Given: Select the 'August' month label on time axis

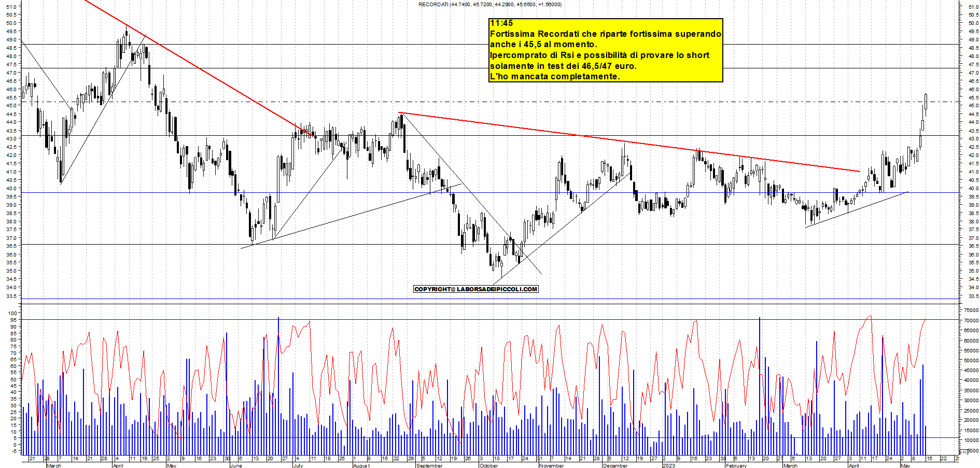Looking at the screenshot, I should click(x=361, y=465).
